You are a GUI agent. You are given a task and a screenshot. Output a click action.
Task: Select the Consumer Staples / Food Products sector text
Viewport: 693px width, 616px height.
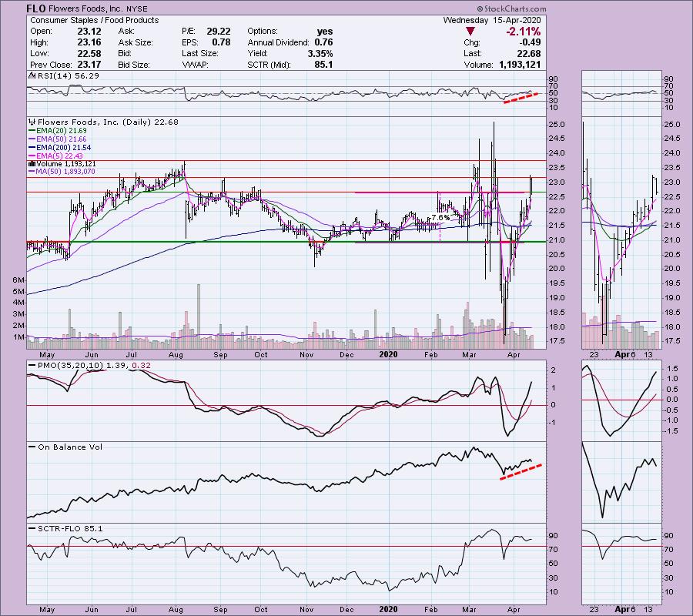(x=94, y=20)
